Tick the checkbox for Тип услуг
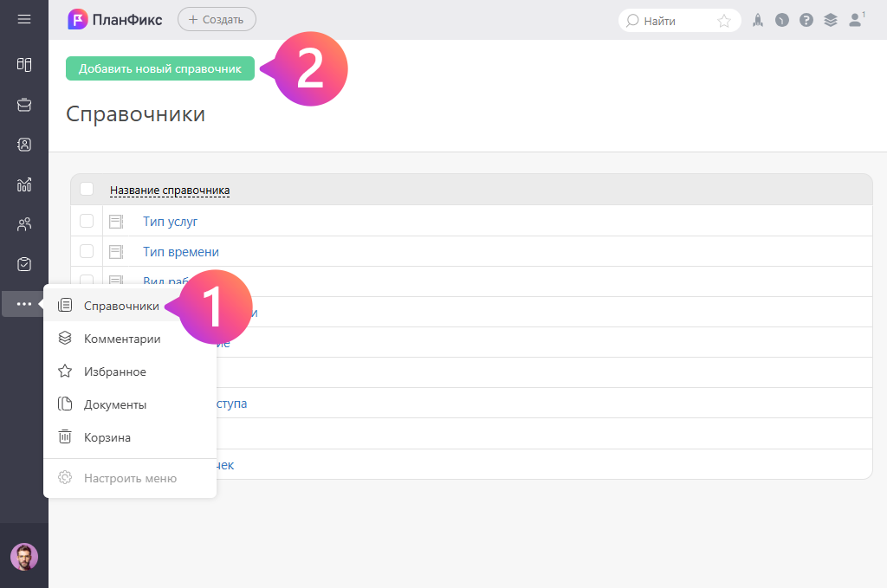The width and height of the screenshot is (887, 588). [x=87, y=221]
